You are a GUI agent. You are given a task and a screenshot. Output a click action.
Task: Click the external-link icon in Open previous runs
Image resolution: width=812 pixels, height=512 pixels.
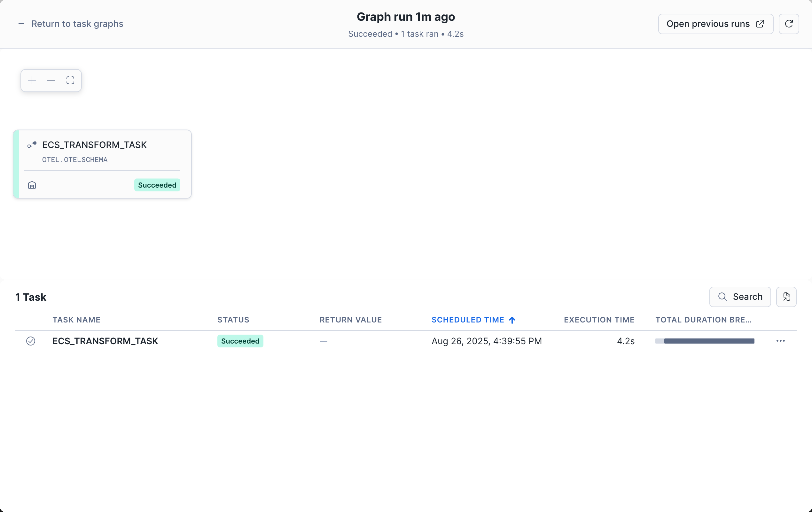tap(760, 24)
